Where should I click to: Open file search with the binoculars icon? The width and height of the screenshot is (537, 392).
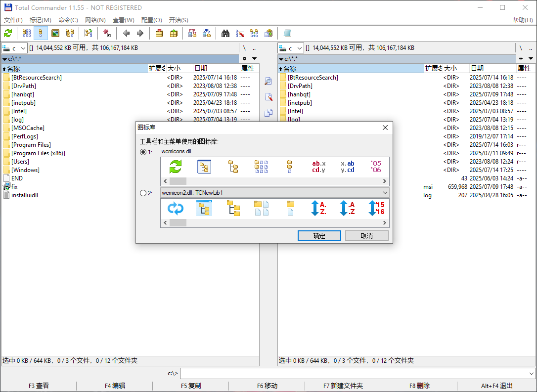click(x=225, y=33)
